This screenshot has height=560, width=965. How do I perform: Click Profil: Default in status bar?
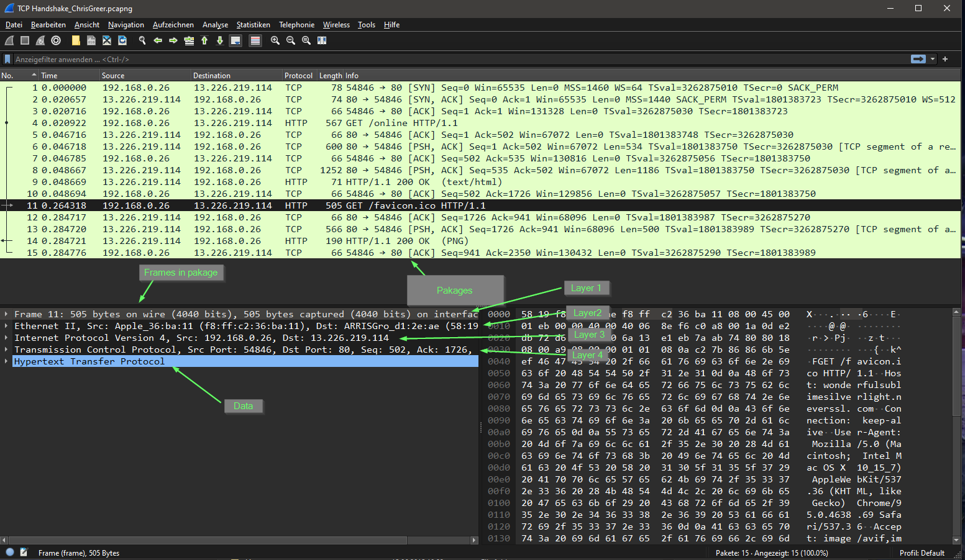[922, 553]
